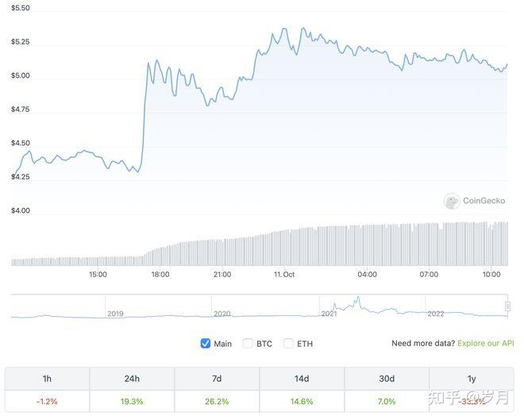Click the 2021 price peak in navigator
524x420 pixels.
point(358,299)
